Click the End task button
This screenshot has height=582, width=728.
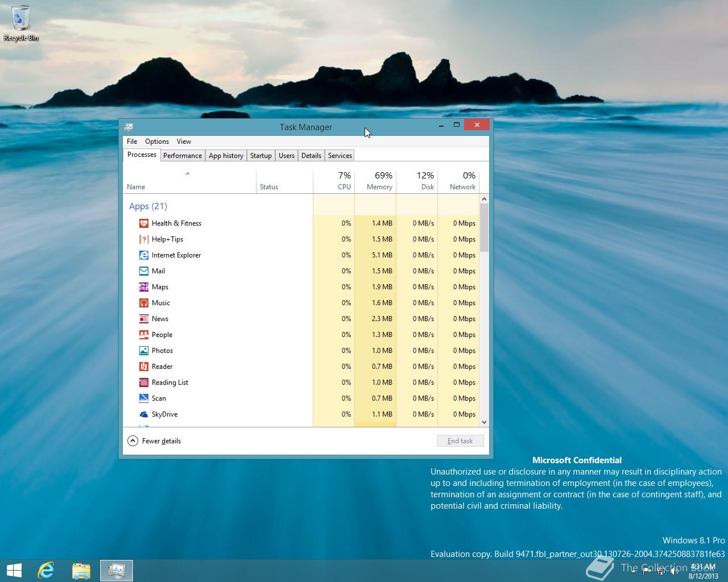coord(460,440)
